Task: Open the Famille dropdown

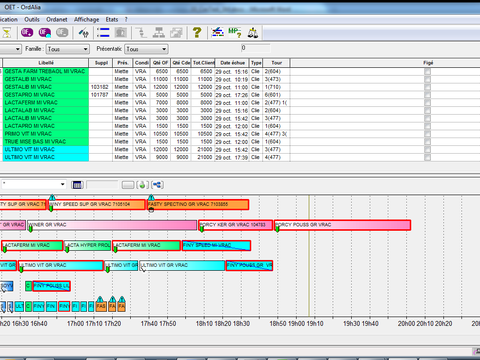Action: (68, 49)
